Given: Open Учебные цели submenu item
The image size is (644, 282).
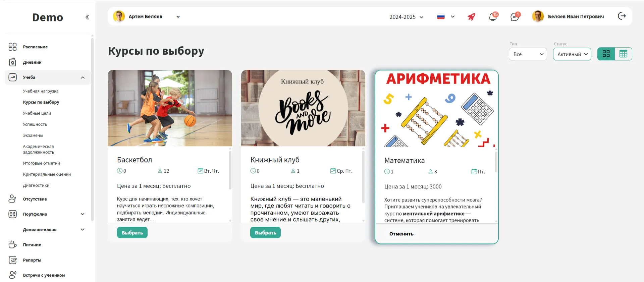Looking at the screenshot, I should (x=37, y=113).
